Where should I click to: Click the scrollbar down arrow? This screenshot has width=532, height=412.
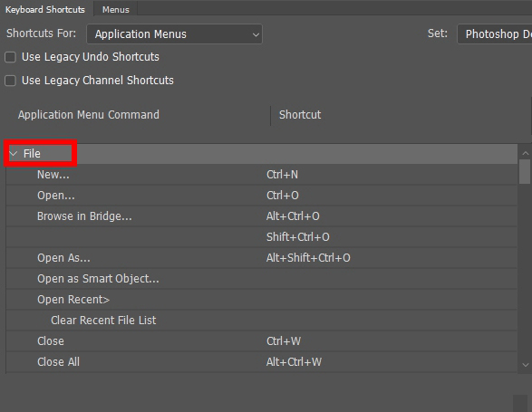526,365
